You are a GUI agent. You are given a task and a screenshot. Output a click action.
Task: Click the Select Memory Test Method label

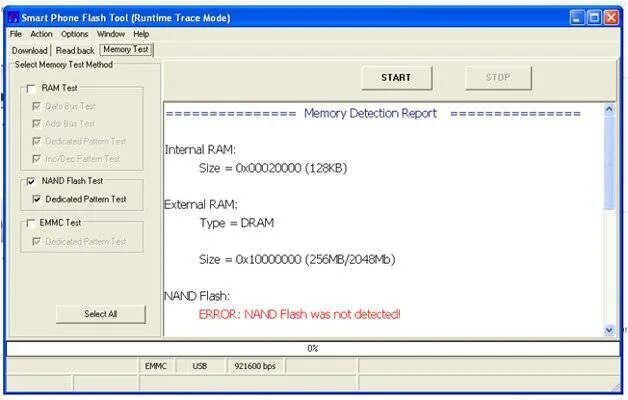point(64,64)
